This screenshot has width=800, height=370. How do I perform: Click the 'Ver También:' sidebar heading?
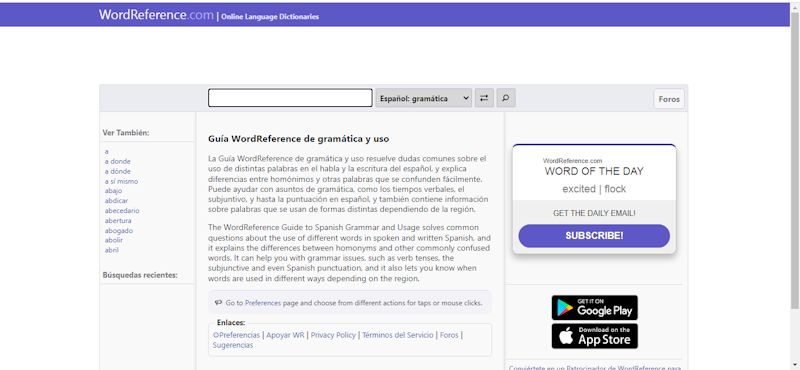[x=126, y=133]
